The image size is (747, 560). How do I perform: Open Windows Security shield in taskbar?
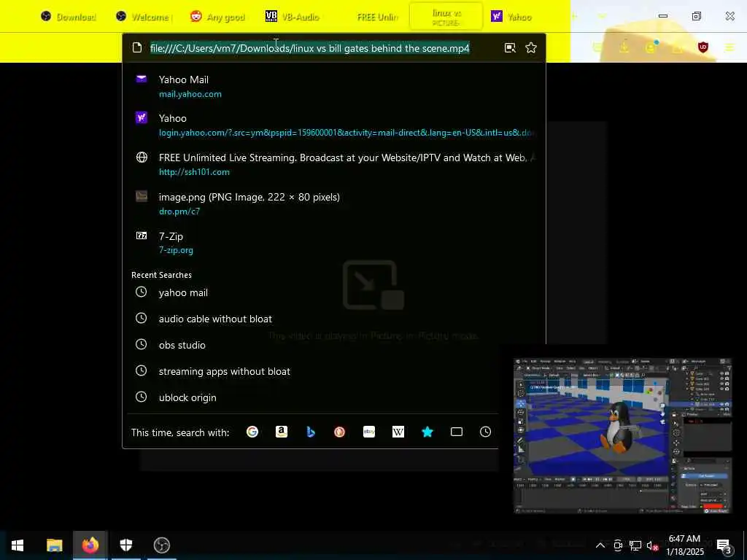125,545
